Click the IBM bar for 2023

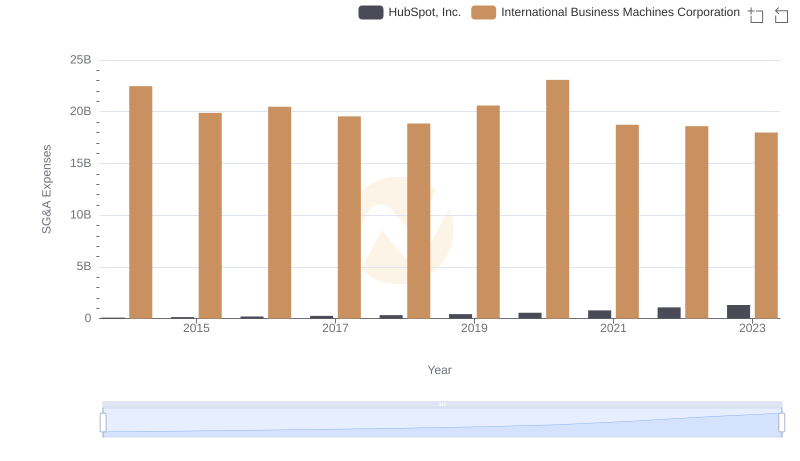(766, 225)
